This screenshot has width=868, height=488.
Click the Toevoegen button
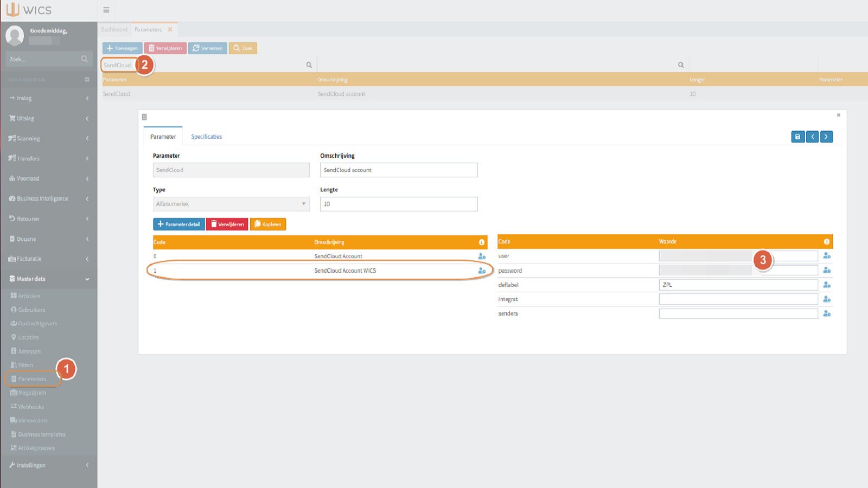122,48
